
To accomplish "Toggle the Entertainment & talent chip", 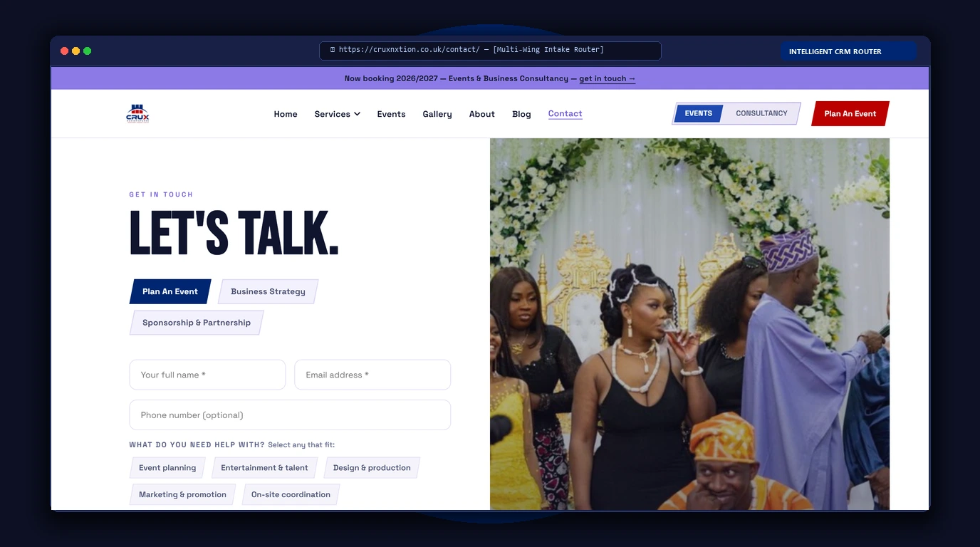I will [264, 468].
